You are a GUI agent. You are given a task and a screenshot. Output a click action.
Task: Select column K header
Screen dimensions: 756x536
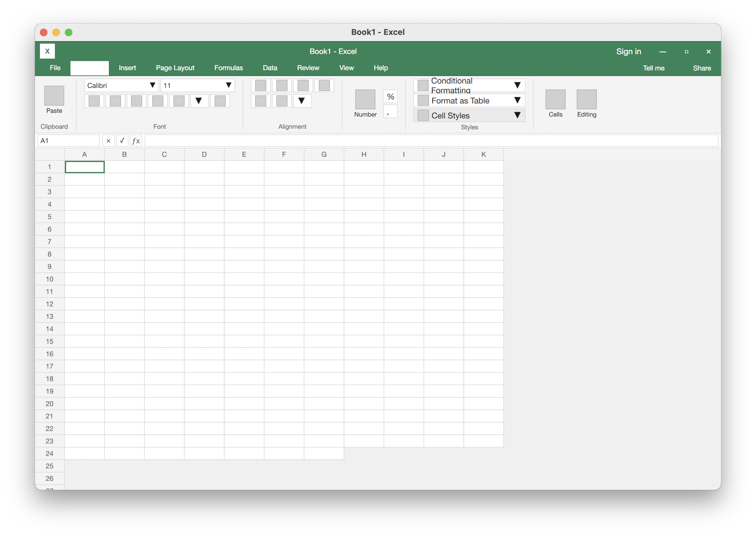pos(483,155)
